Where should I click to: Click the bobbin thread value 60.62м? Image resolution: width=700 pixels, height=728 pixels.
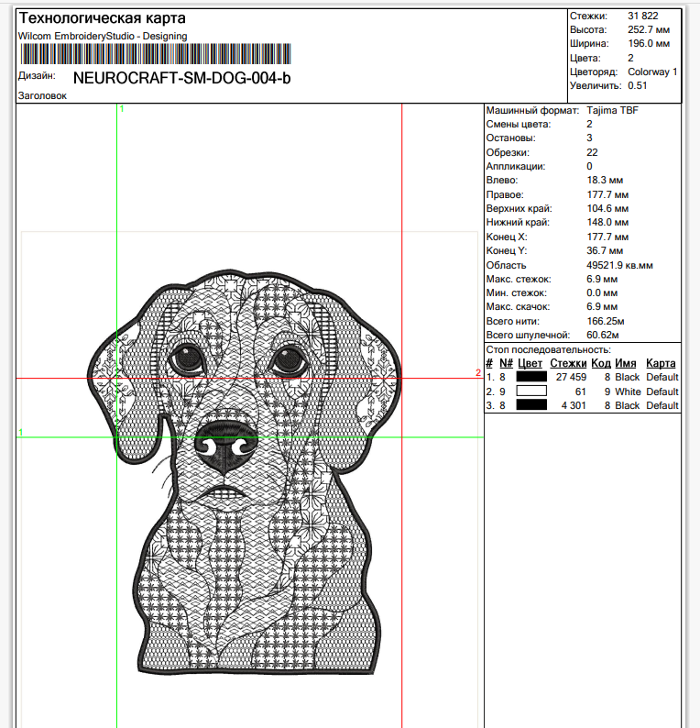click(x=603, y=336)
